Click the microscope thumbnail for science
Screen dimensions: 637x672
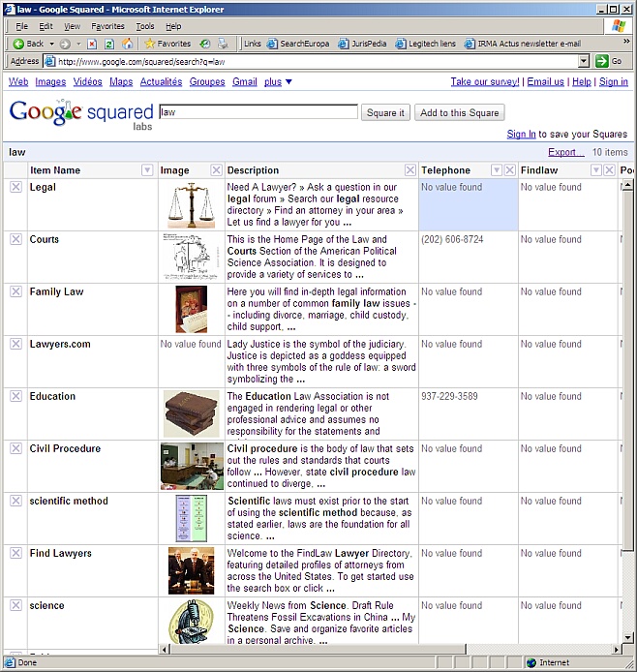[x=192, y=622]
